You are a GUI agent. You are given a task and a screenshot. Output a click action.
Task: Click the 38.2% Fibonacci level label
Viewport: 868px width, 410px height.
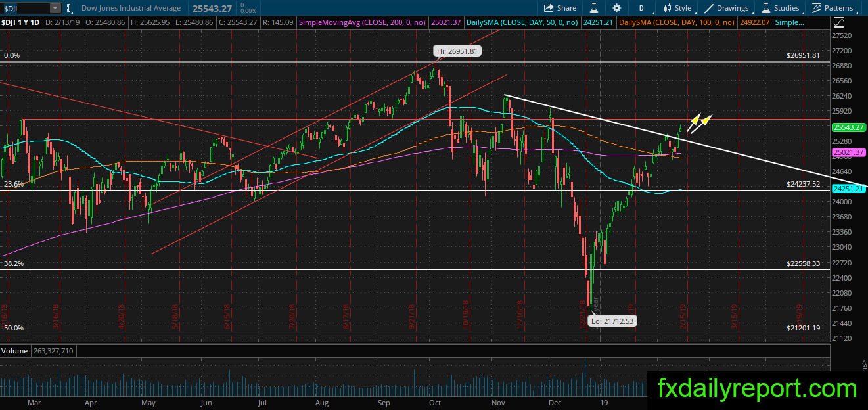[14, 263]
